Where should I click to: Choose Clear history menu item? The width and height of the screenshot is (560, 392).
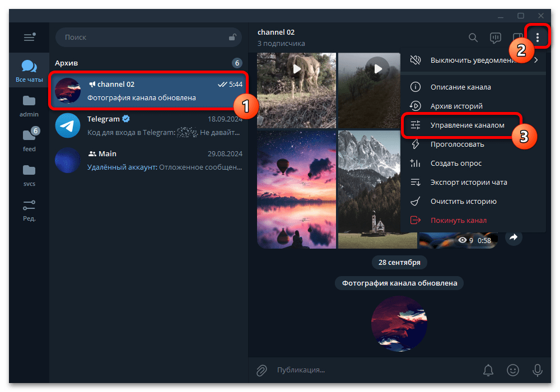pos(473,202)
